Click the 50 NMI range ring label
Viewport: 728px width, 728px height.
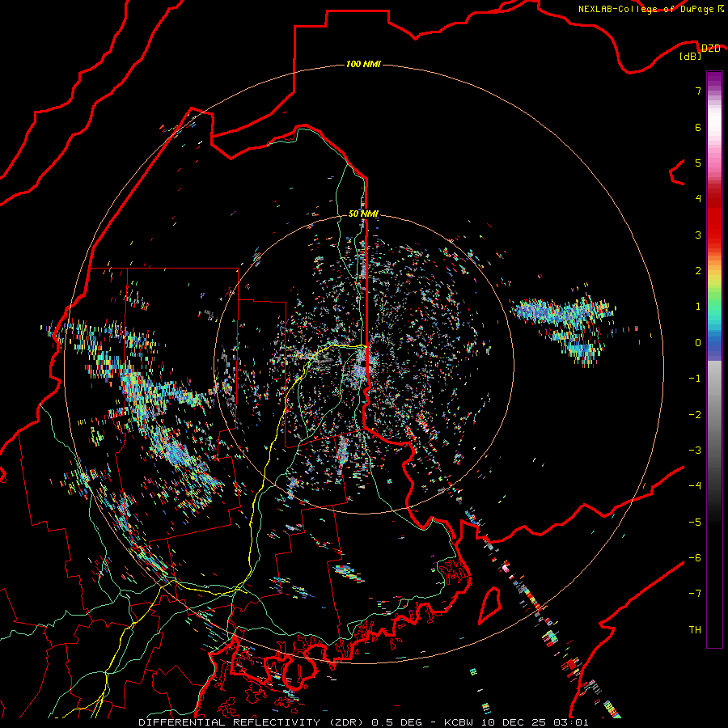[x=363, y=214]
